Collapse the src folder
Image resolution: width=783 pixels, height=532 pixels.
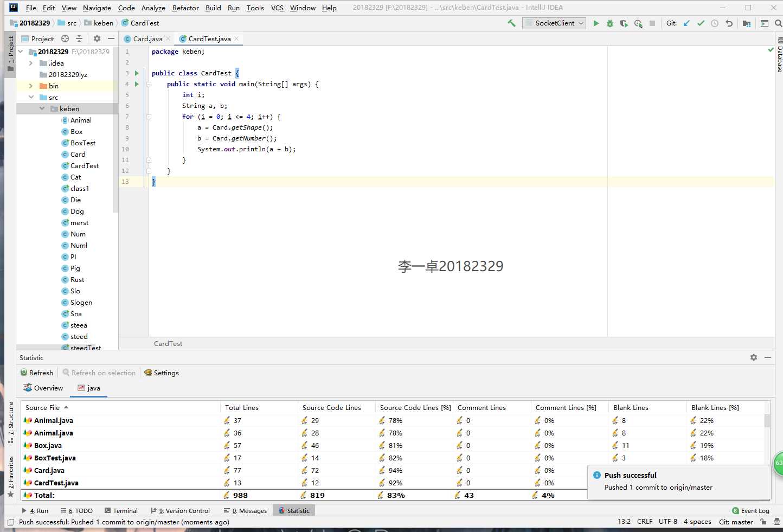(x=31, y=97)
